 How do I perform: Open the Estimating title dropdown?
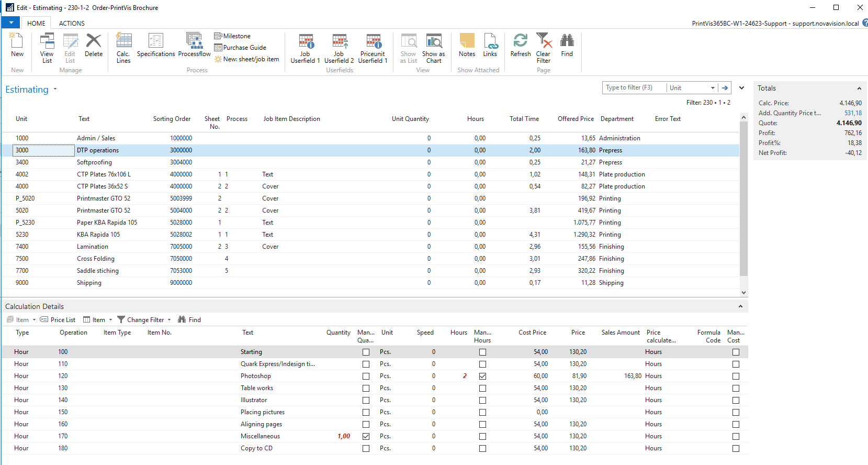[x=55, y=90]
